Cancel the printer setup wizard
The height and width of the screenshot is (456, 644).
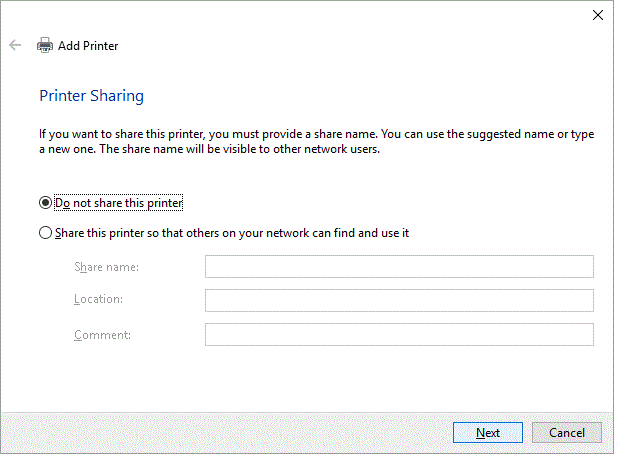pos(566,432)
